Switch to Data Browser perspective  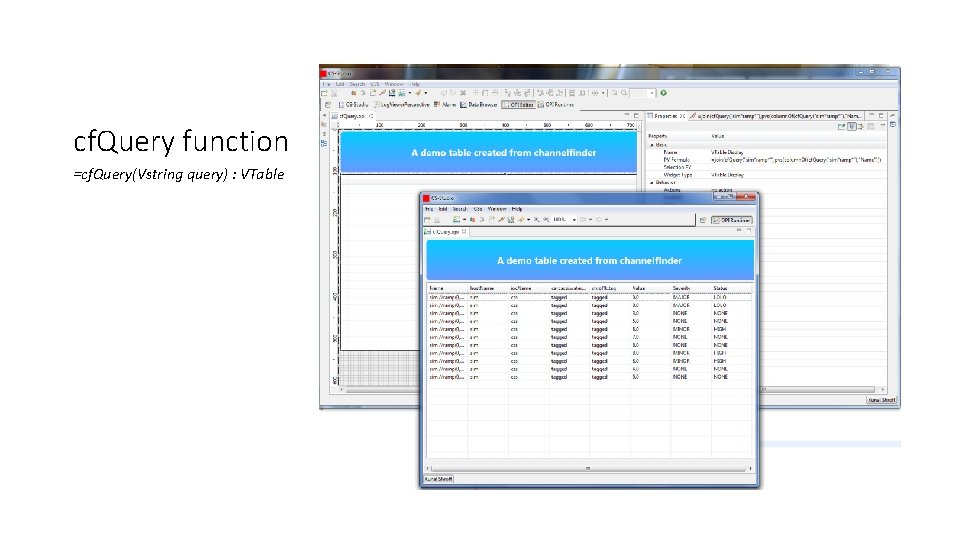click(479, 105)
